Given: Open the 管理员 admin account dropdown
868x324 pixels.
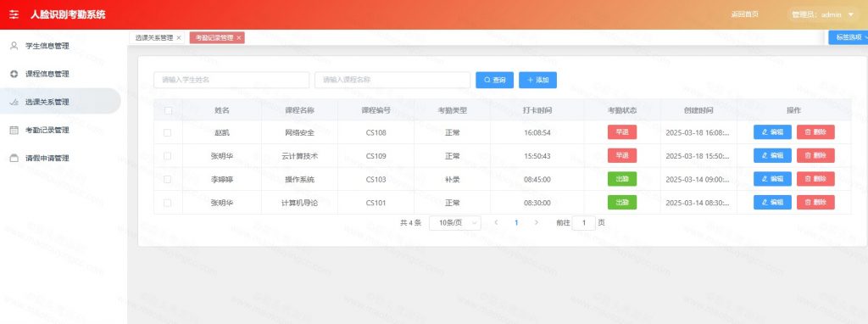Looking at the screenshot, I should [822, 15].
